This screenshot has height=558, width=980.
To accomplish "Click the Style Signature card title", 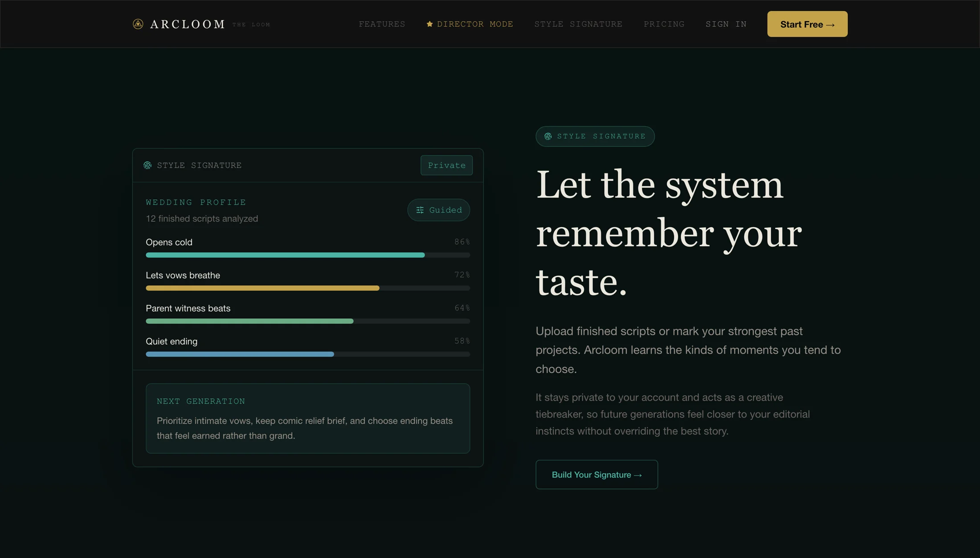I will click(199, 165).
